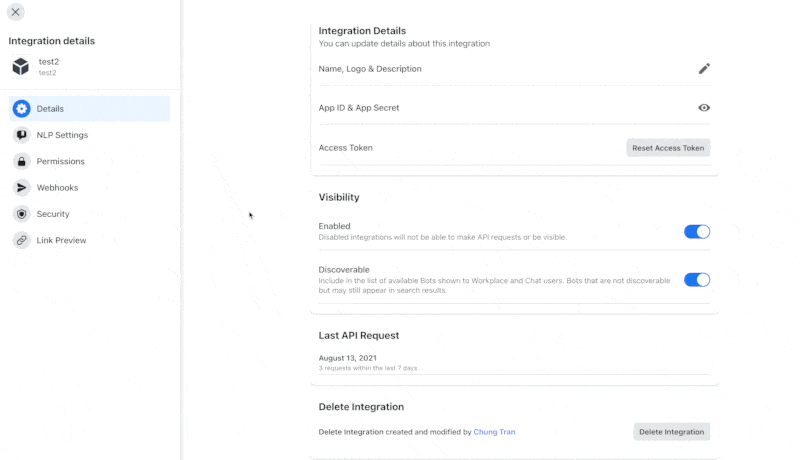Click the Delete Integration button
The width and height of the screenshot is (800, 460).
click(x=671, y=432)
